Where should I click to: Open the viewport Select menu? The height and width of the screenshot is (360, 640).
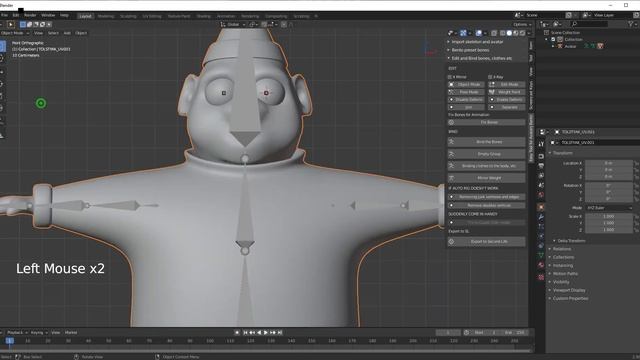point(53,33)
